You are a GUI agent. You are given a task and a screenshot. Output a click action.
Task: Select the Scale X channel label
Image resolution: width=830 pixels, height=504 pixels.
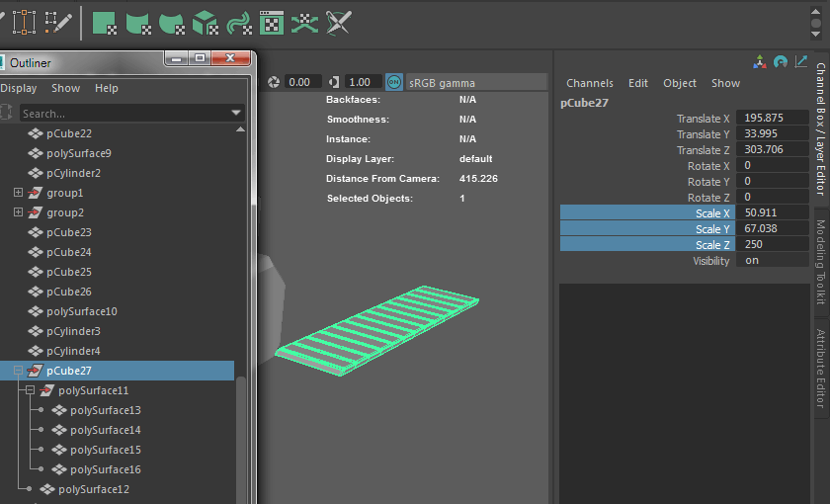(x=712, y=213)
